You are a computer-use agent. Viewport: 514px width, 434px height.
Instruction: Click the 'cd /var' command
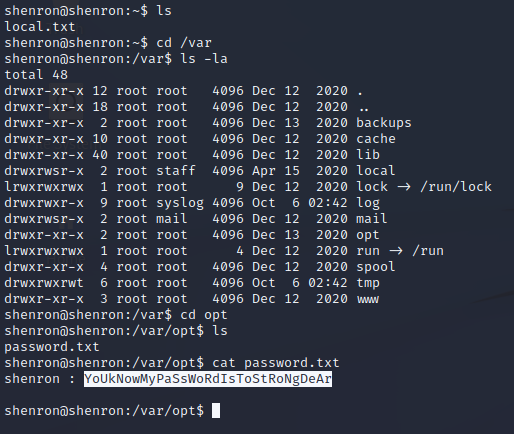click(x=184, y=43)
